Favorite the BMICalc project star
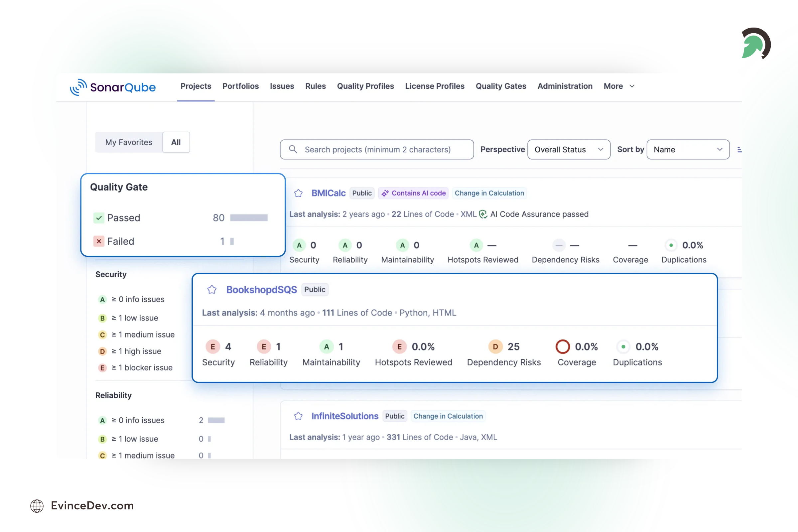 pos(298,193)
